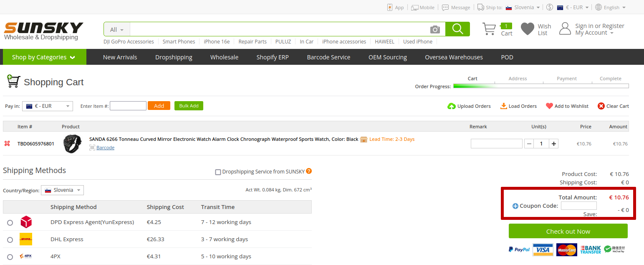
Task: Click the WeChat Pay logo
Action: [x=614, y=250]
